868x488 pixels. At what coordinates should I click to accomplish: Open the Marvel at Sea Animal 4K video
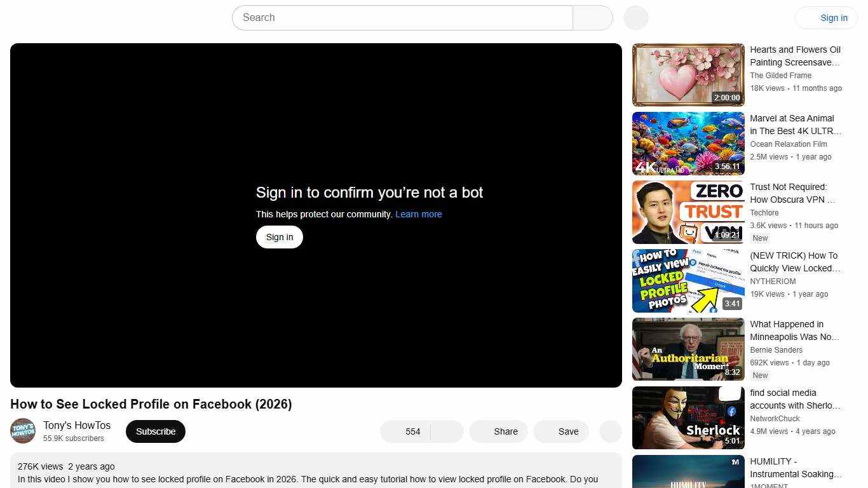coord(688,143)
